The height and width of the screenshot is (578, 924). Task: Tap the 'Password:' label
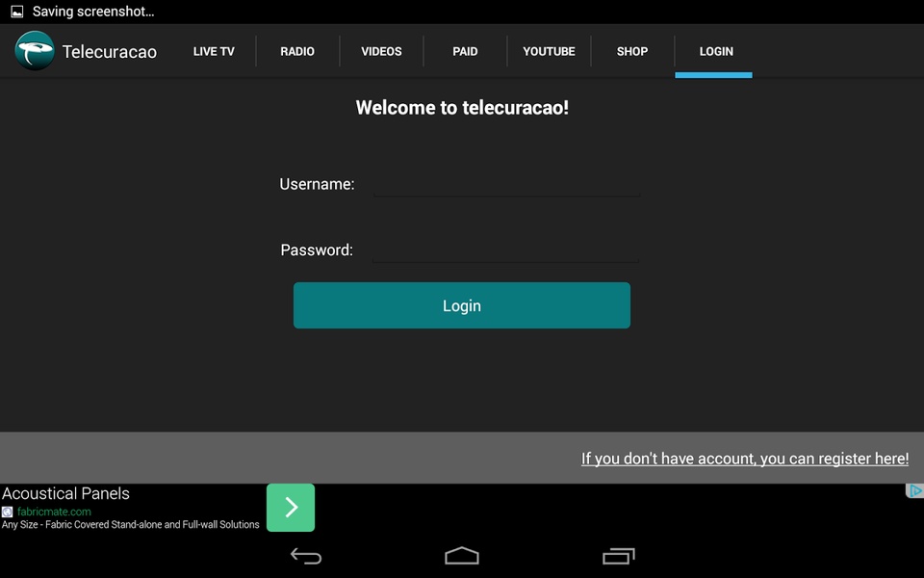[317, 250]
